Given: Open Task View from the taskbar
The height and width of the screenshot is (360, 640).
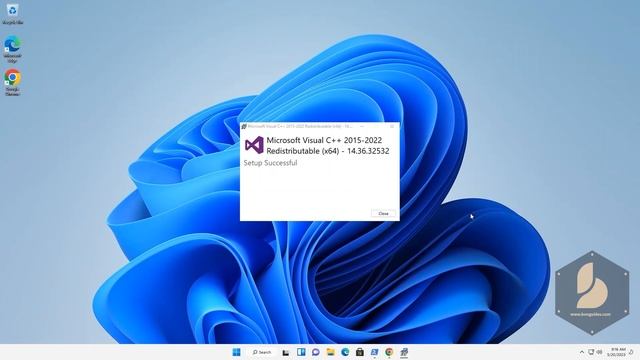Looking at the screenshot, I should pos(286,352).
